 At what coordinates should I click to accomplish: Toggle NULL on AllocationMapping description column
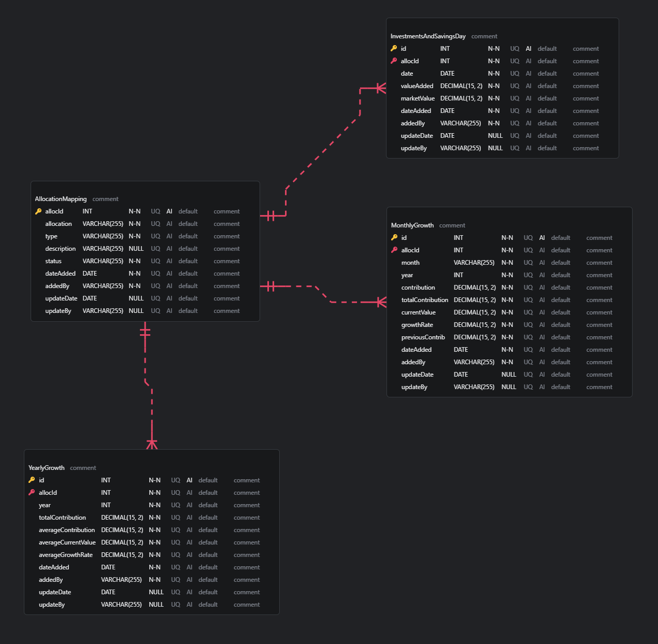coord(136,249)
